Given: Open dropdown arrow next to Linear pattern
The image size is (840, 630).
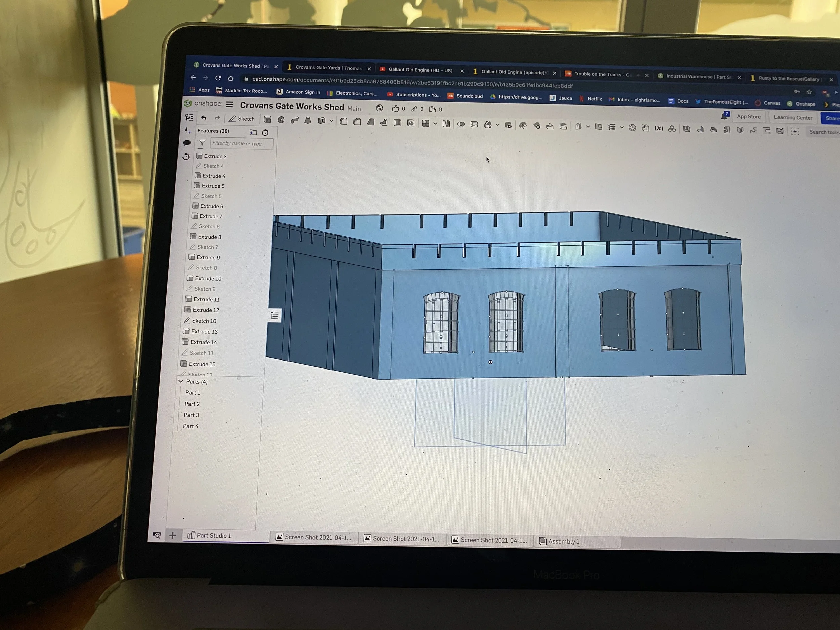Looking at the screenshot, I should 435,123.
